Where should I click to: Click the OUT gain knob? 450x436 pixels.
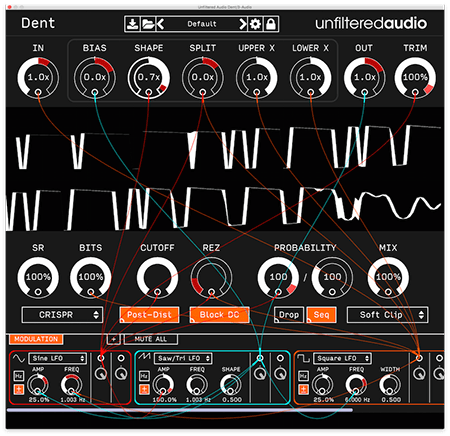364,77
